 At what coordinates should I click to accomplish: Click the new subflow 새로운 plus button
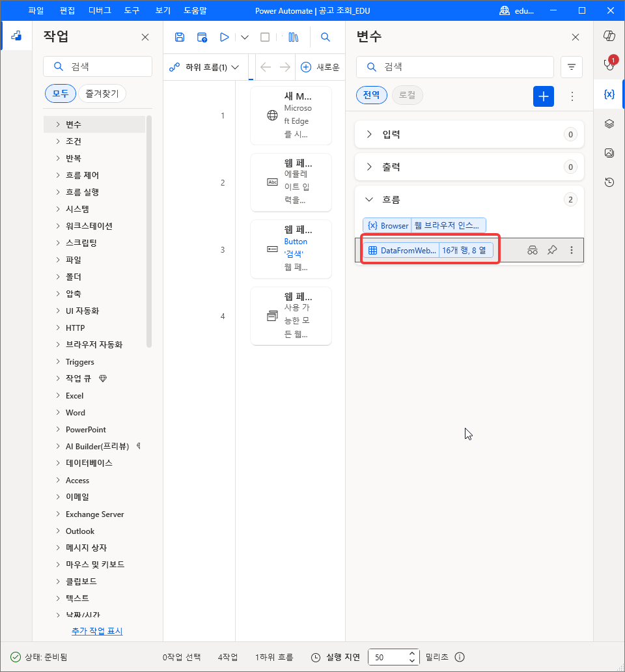click(320, 67)
